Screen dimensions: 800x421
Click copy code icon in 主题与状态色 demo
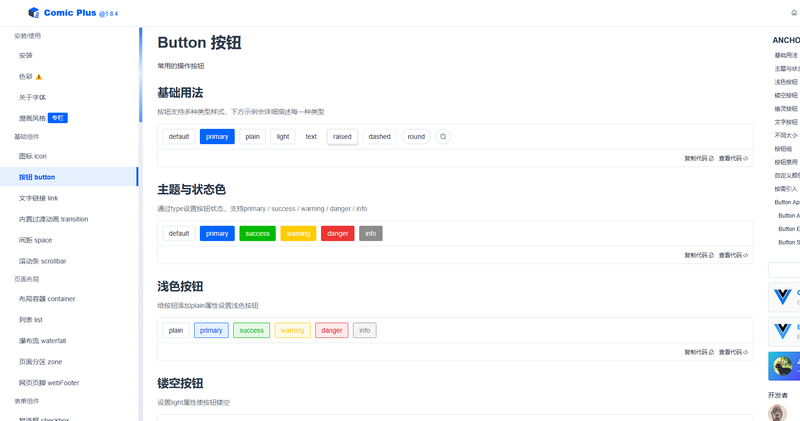pos(711,256)
